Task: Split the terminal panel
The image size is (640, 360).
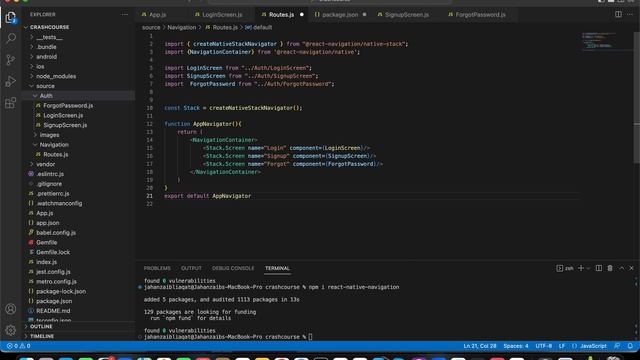Action: (599, 268)
